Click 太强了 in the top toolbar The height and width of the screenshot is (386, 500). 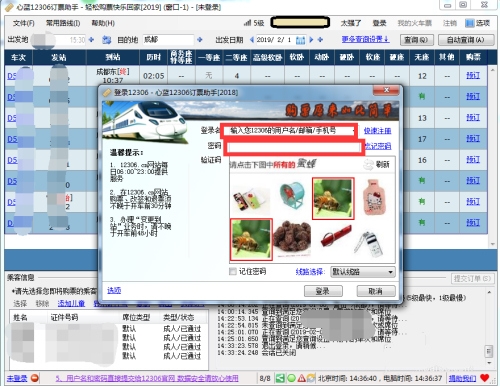pos(351,23)
